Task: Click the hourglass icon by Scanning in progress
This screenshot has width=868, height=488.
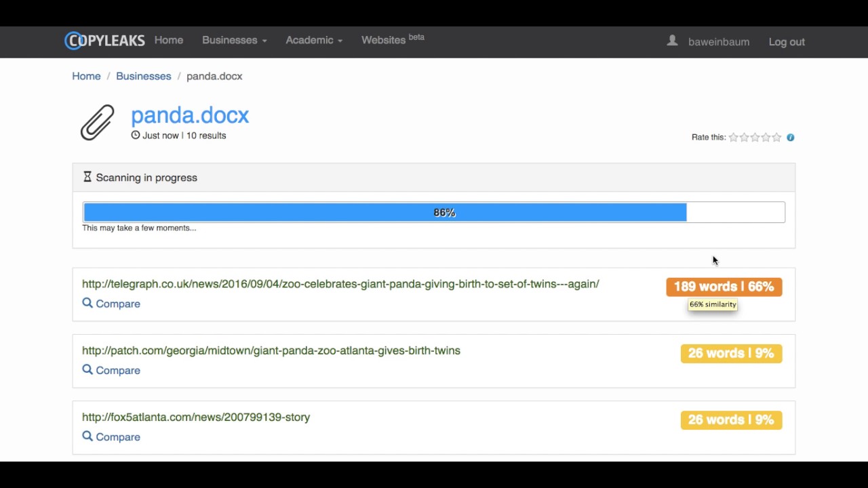Action: pyautogui.click(x=87, y=177)
